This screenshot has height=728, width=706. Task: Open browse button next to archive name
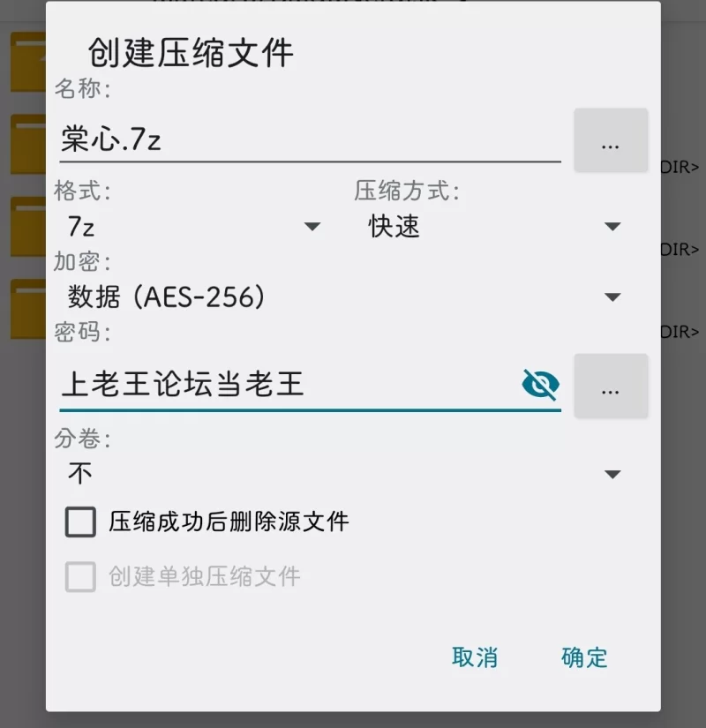[x=611, y=140]
